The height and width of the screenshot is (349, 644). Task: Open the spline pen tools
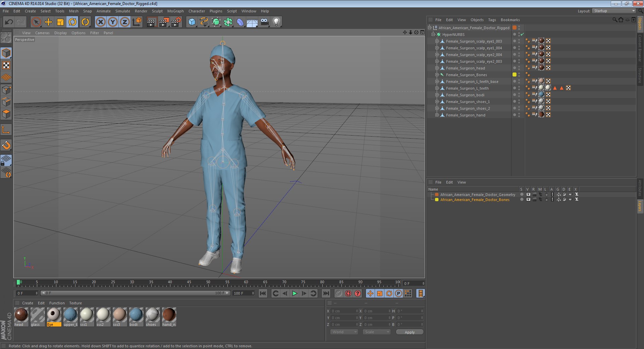coord(204,22)
